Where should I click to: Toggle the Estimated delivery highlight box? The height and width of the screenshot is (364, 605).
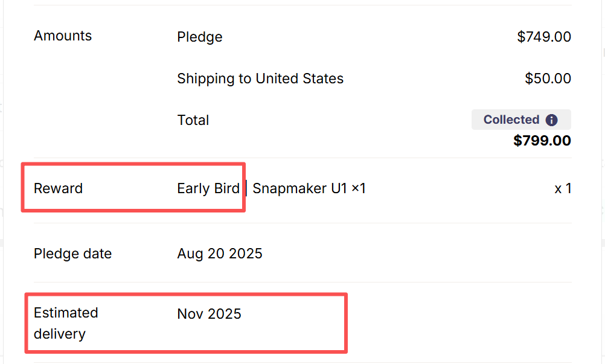pyautogui.click(x=185, y=323)
